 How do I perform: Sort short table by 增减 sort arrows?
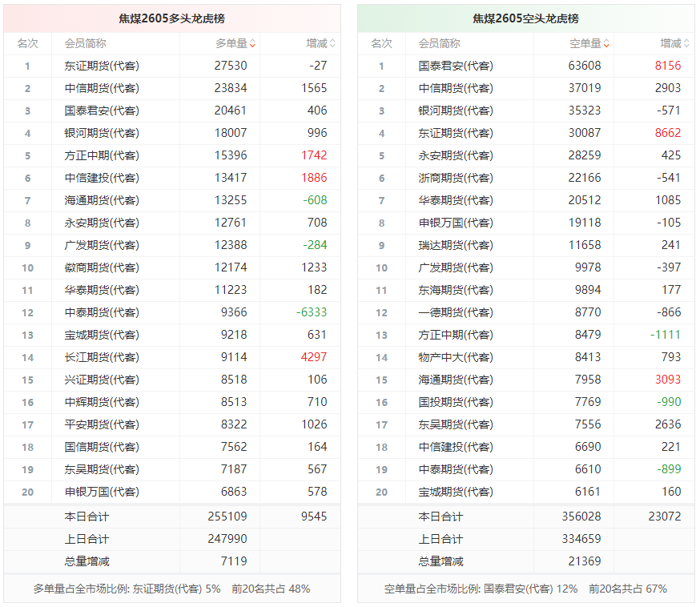tap(686, 44)
